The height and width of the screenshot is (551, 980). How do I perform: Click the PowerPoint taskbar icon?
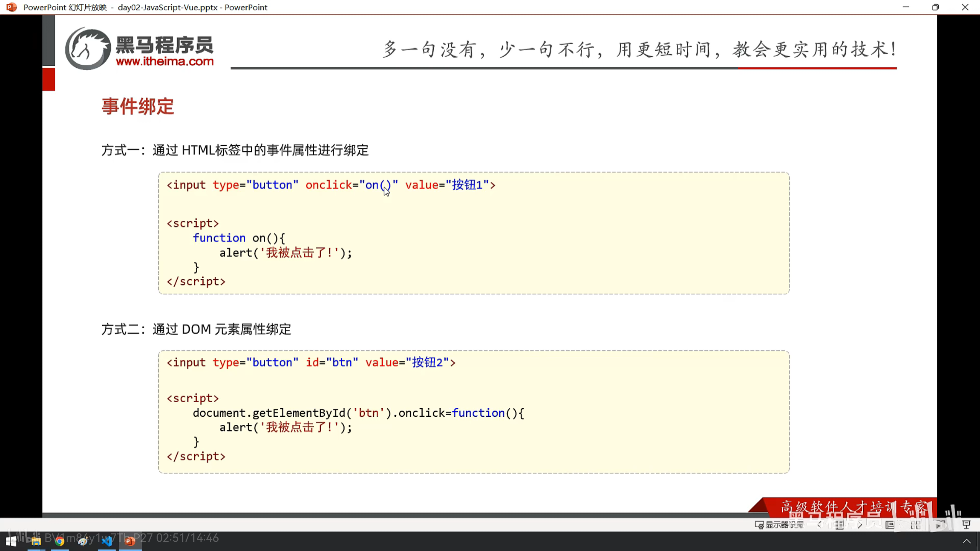click(x=130, y=541)
